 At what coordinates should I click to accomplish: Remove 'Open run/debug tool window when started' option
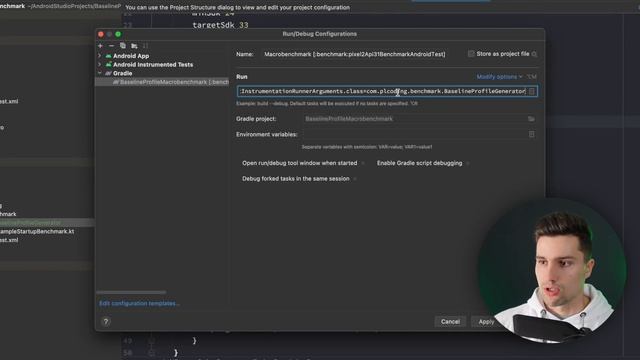[363, 163]
